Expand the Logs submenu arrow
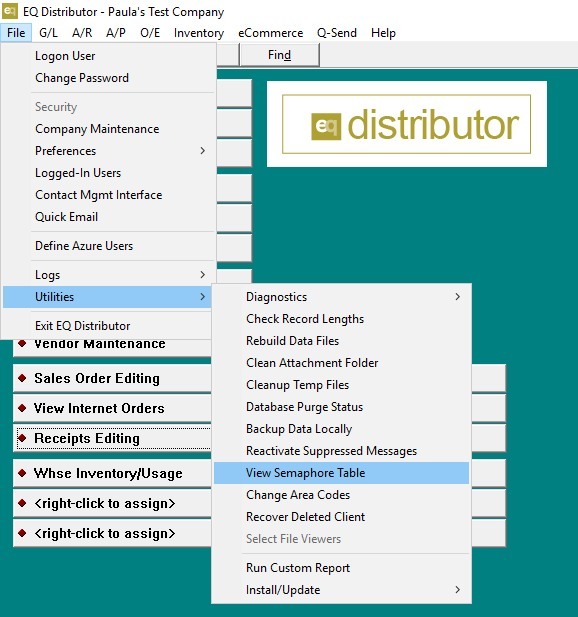 point(202,275)
